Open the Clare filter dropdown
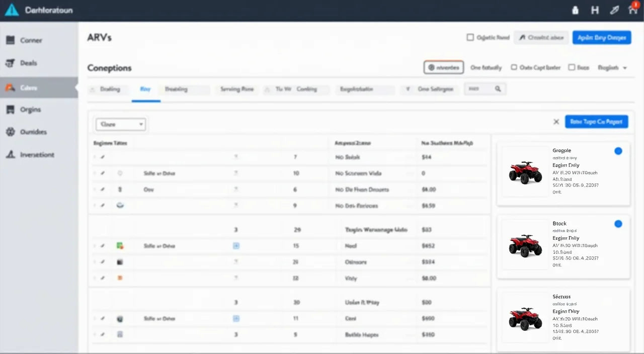The width and height of the screenshot is (644, 354). pos(120,124)
